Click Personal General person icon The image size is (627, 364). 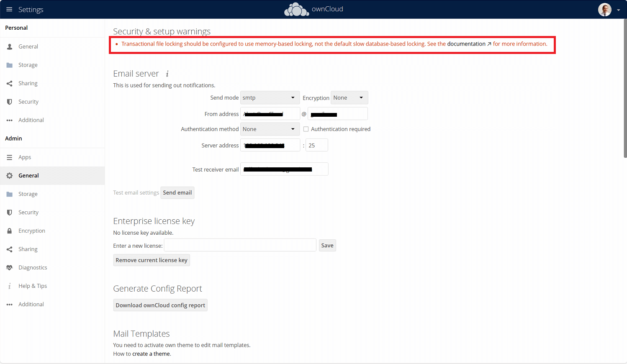[10, 46]
